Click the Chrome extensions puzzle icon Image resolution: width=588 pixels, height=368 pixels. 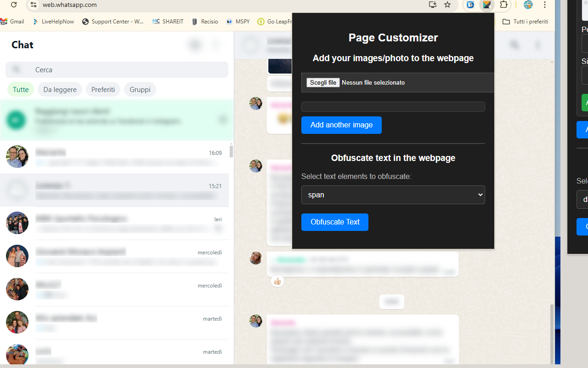[x=503, y=5]
